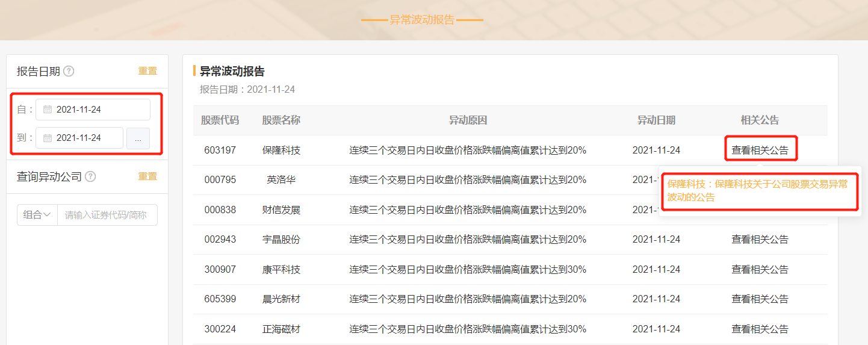Click the 相关公告 column header
The image size is (868, 345).
[760, 120]
